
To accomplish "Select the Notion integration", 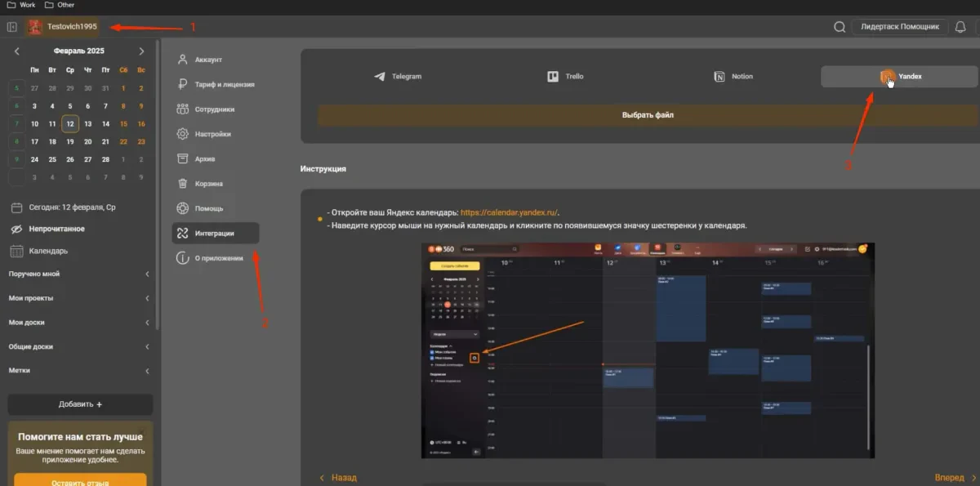I will (x=733, y=77).
